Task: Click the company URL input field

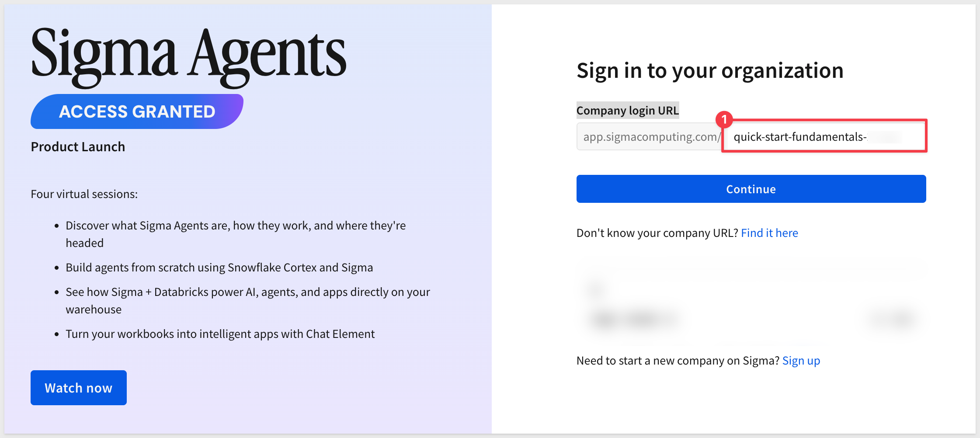Action: tap(824, 137)
